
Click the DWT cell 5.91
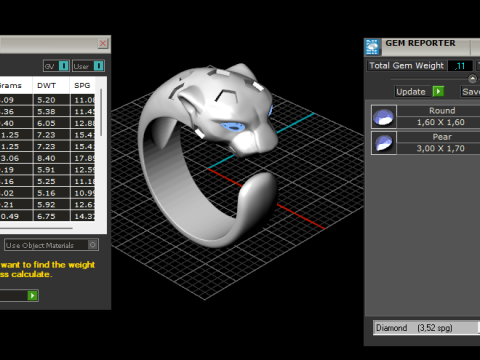tap(51, 170)
